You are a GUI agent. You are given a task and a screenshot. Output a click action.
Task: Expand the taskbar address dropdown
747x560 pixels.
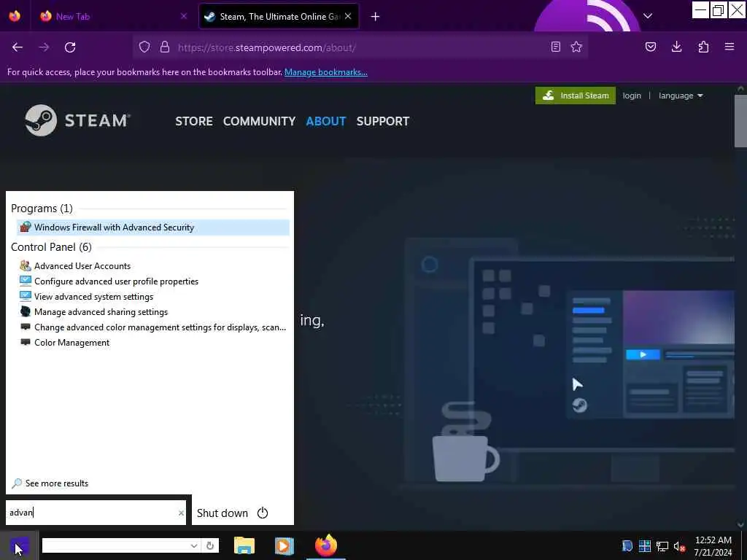pos(194,545)
